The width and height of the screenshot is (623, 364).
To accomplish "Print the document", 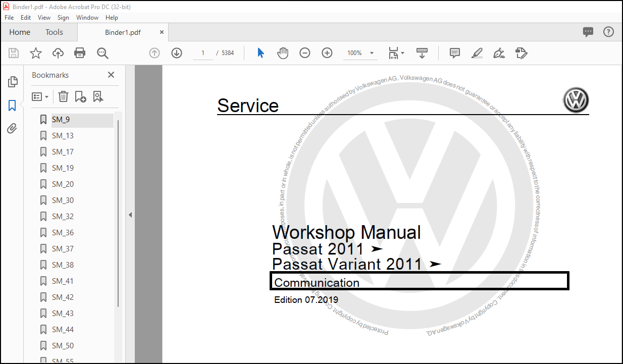I will tap(80, 53).
